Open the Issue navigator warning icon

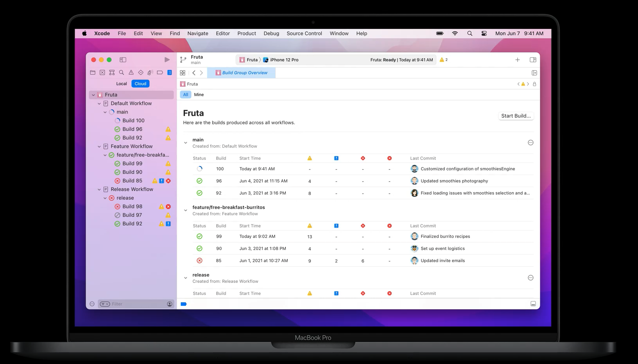[x=131, y=73]
